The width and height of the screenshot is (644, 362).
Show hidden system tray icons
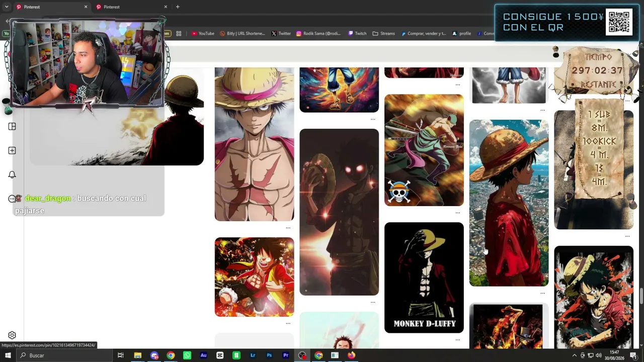click(575, 355)
